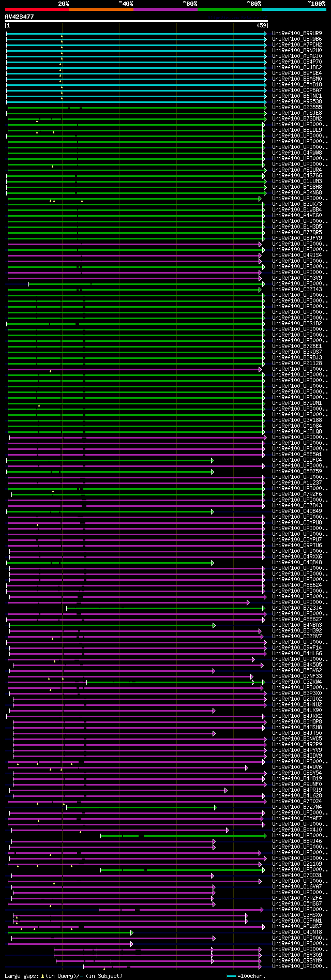Select the UniRef100_Q5DFG4 label
This screenshot has height=980, width=331.
coord(297,460)
